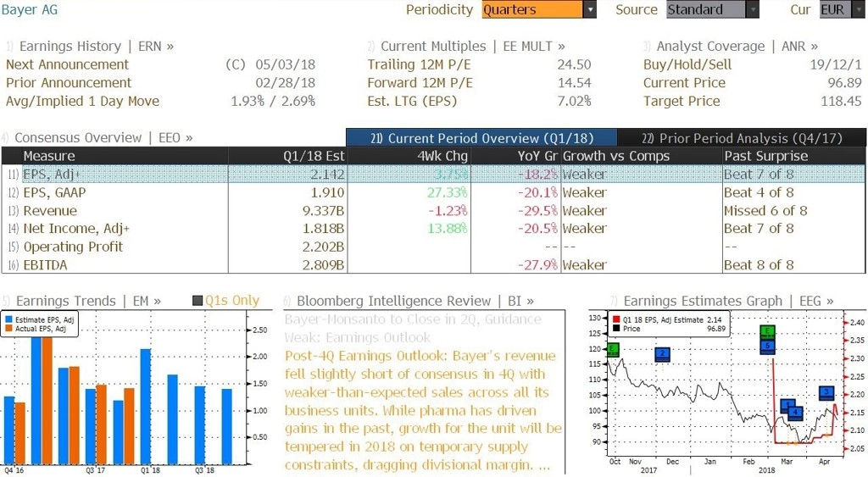The image size is (868, 477).
Task: Click the blue Estimate EPS, Adj legend swatch
Action: click(8, 320)
